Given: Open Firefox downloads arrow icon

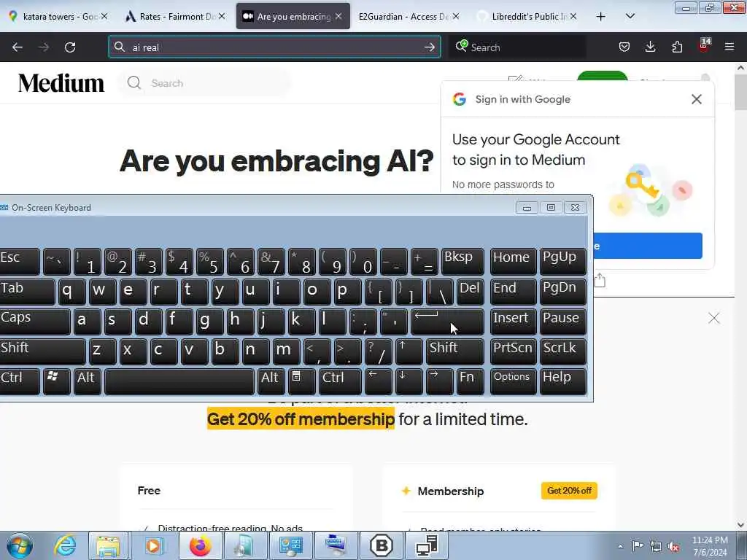Looking at the screenshot, I should 650,47.
